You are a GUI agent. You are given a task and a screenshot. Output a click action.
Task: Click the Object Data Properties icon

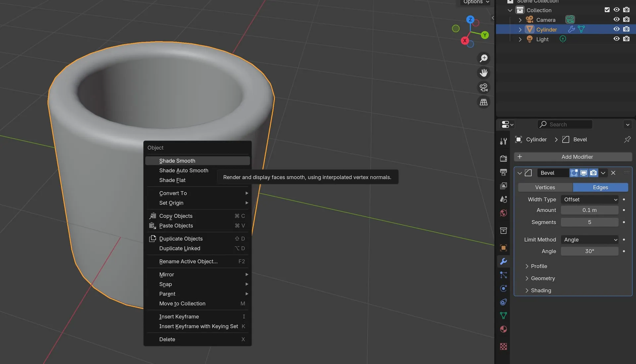click(x=503, y=316)
